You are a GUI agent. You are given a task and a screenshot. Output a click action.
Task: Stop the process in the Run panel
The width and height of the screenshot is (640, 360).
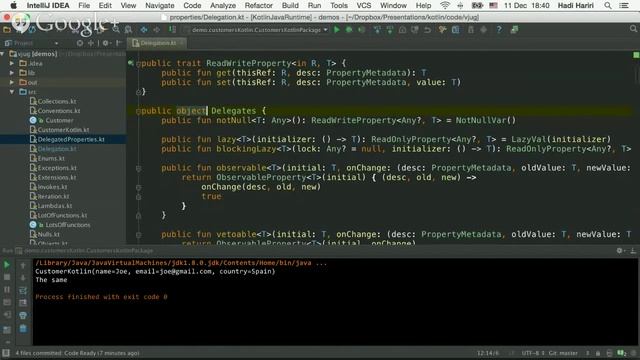point(7,277)
